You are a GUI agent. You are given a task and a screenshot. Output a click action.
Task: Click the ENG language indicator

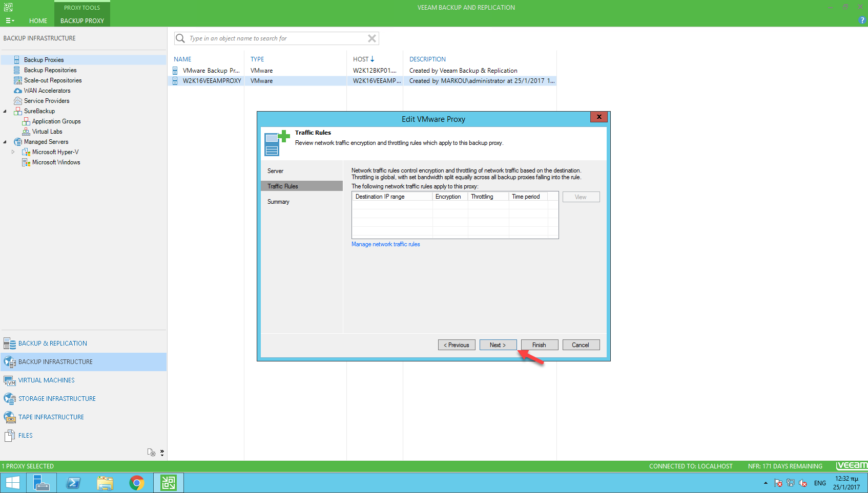click(x=820, y=483)
